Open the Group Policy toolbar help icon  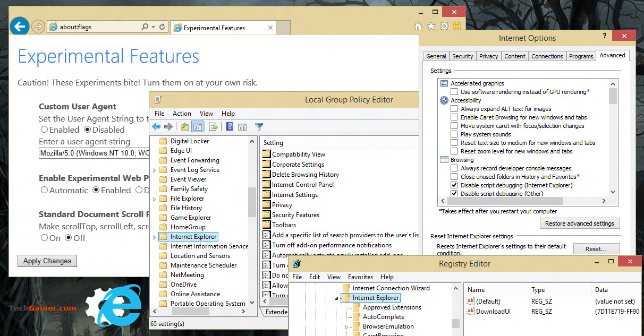tap(230, 126)
